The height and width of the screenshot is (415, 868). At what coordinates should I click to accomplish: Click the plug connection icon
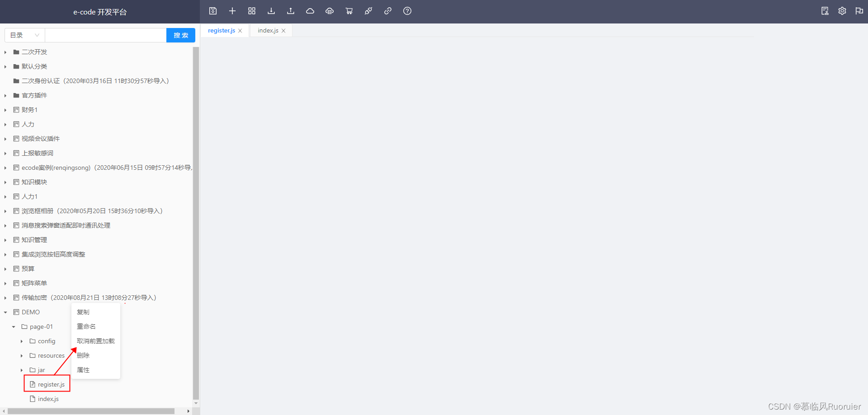point(368,11)
